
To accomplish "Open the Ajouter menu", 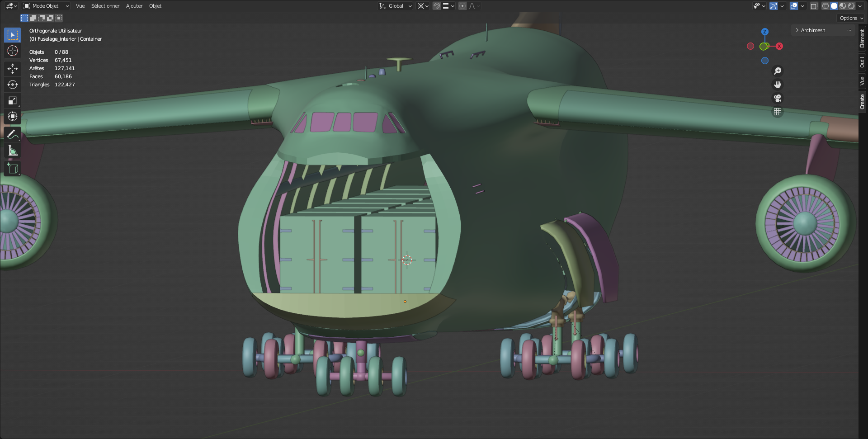I will point(134,6).
